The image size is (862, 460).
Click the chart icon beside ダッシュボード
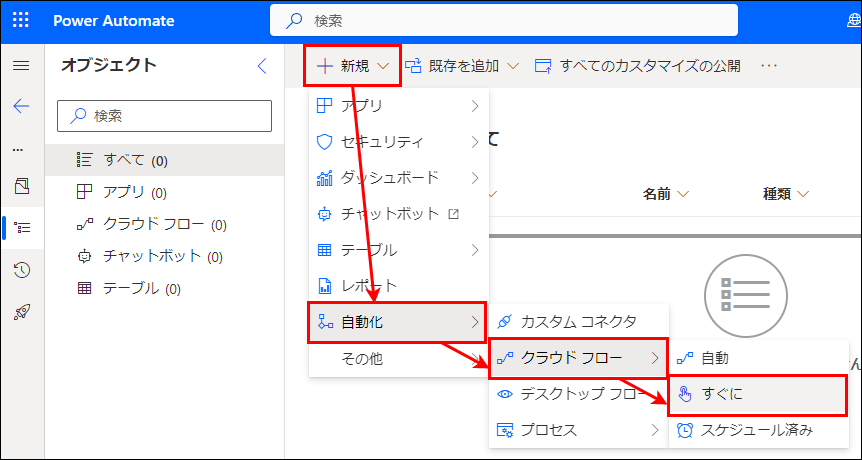(325, 178)
